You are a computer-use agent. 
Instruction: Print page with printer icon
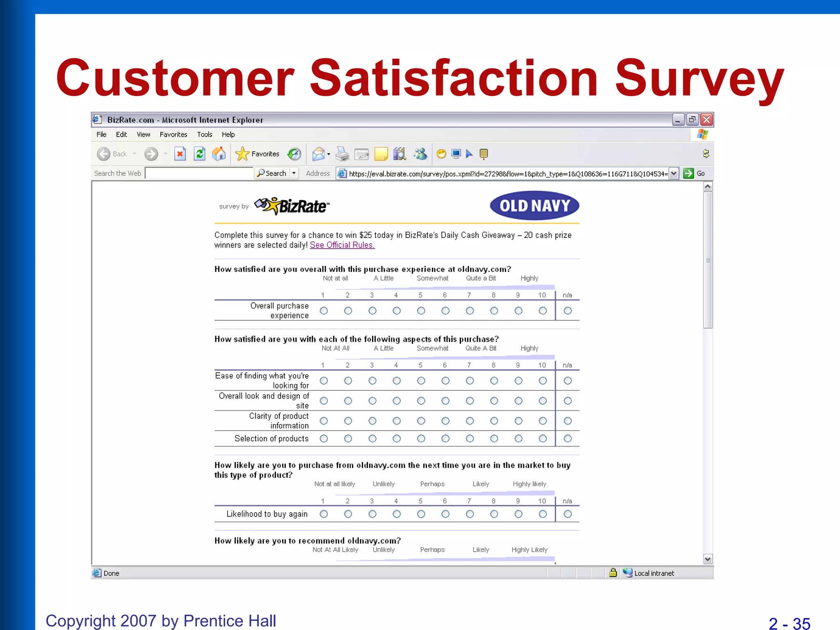pyautogui.click(x=342, y=154)
